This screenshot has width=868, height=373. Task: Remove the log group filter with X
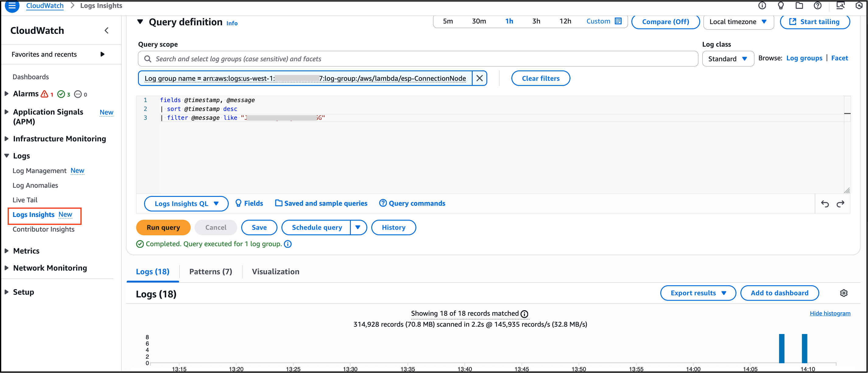point(479,78)
